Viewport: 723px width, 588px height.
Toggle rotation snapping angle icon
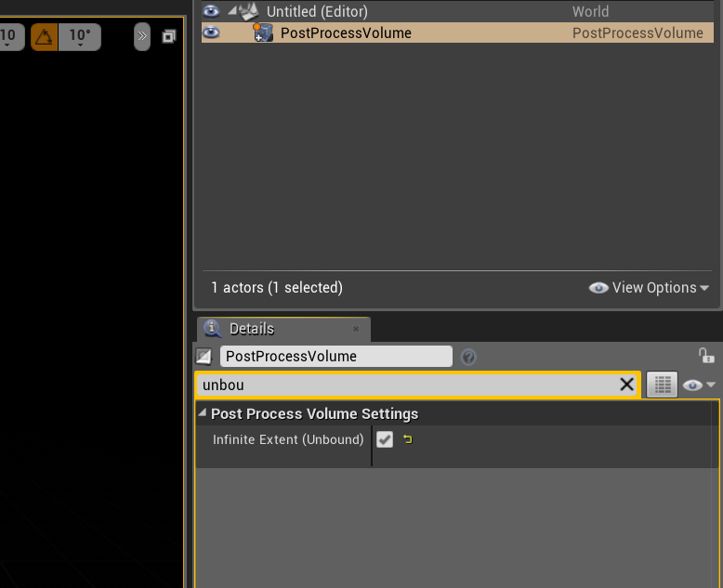44,37
